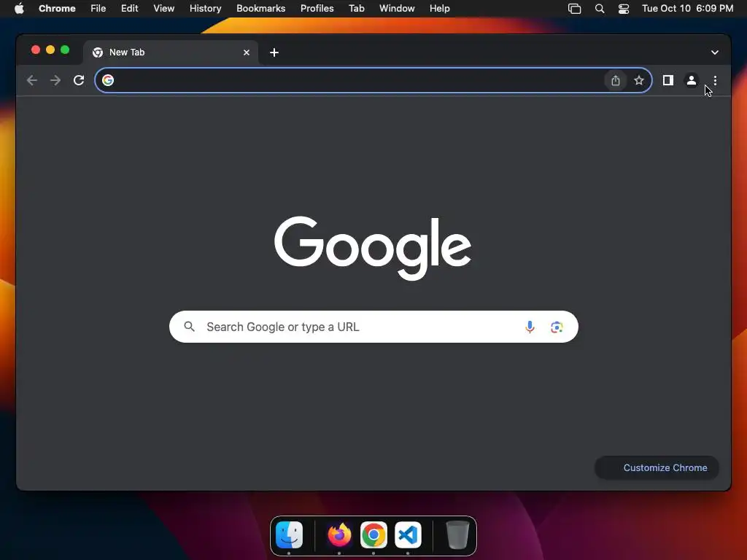747x560 pixels.
Task: Open the profile avatar menu
Action: [x=692, y=80]
